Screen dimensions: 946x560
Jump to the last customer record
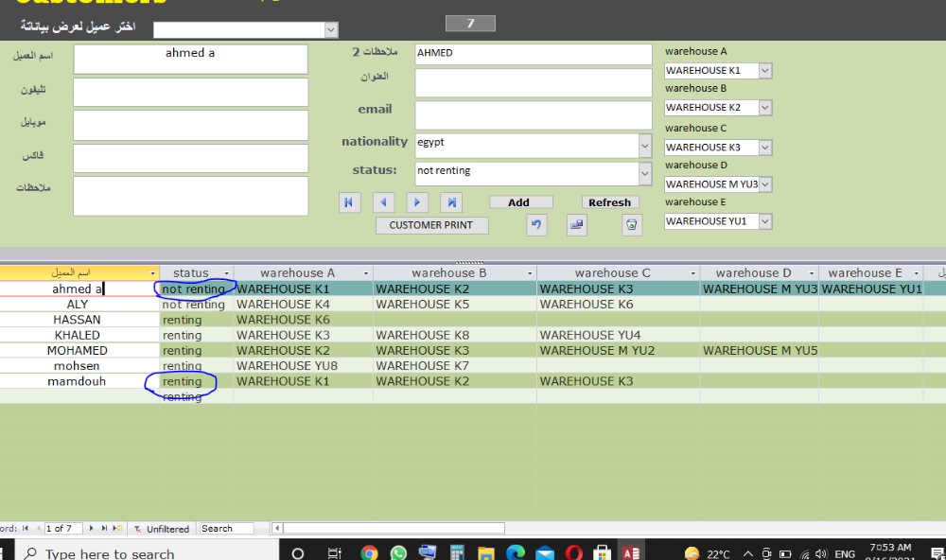[x=451, y=202]
